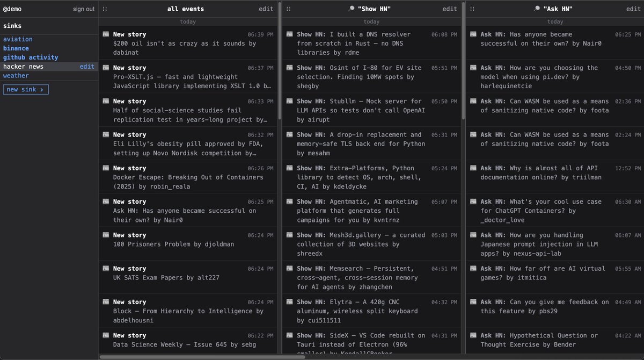Click icon of Data Science Weekly row
This screenshot has width=644, height=360.
(x=106, y=335)
